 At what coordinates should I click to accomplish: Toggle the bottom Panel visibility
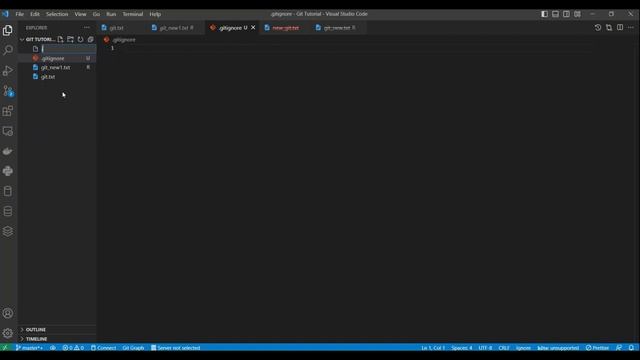click(x=556, y=14)
